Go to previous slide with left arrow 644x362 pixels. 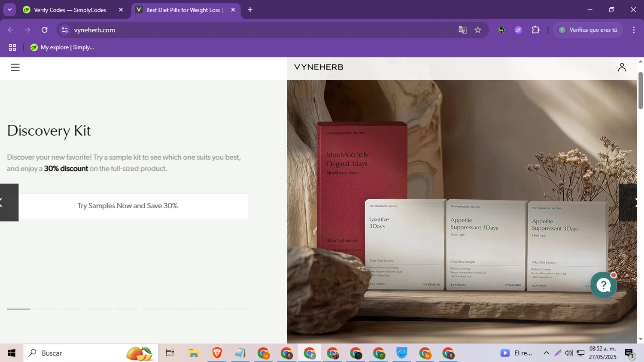point(9,202)
